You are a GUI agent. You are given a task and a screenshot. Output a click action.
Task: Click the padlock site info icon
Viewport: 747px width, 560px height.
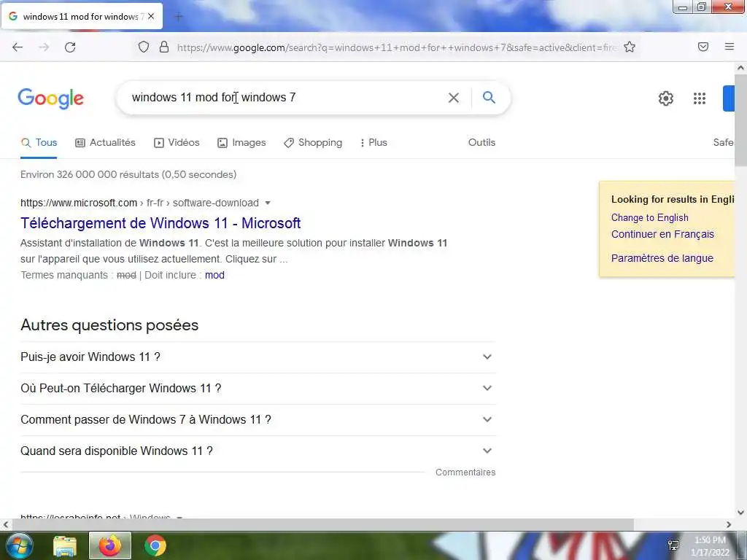(x=164, y=47)
